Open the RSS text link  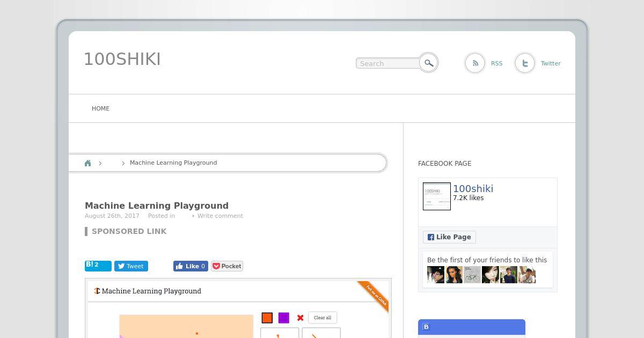tap(497, 63)
